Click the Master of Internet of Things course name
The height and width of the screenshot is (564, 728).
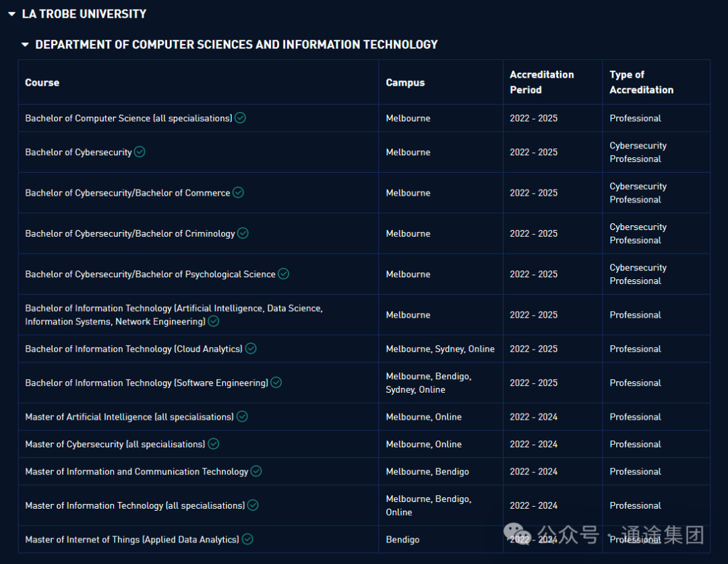click(132, 540)
